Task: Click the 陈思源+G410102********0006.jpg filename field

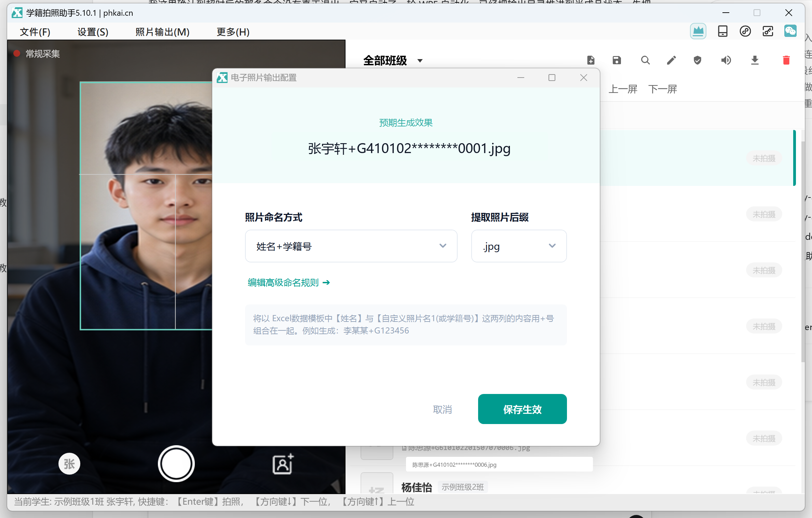Action: coord(499,464)
